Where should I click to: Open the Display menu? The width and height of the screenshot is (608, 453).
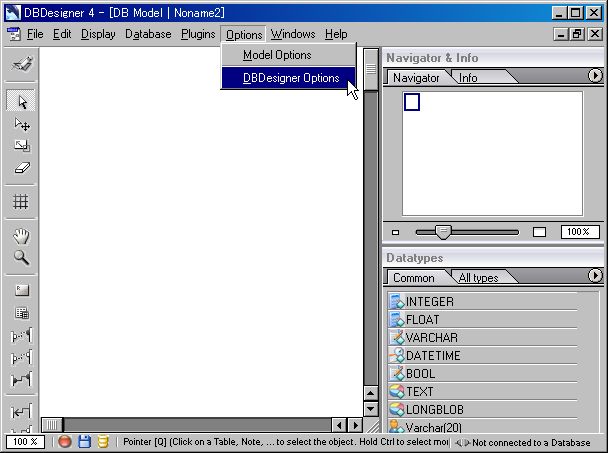[98, 34]
